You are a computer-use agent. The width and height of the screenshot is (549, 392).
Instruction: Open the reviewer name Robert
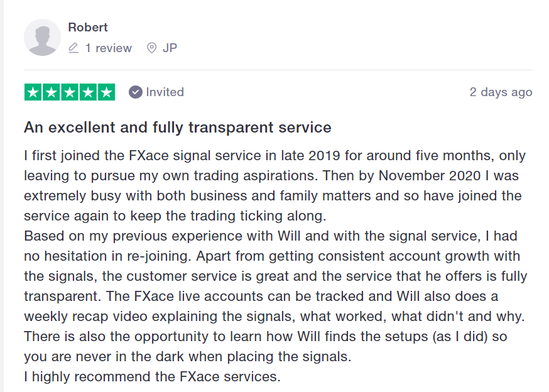[x=87, y=27]
